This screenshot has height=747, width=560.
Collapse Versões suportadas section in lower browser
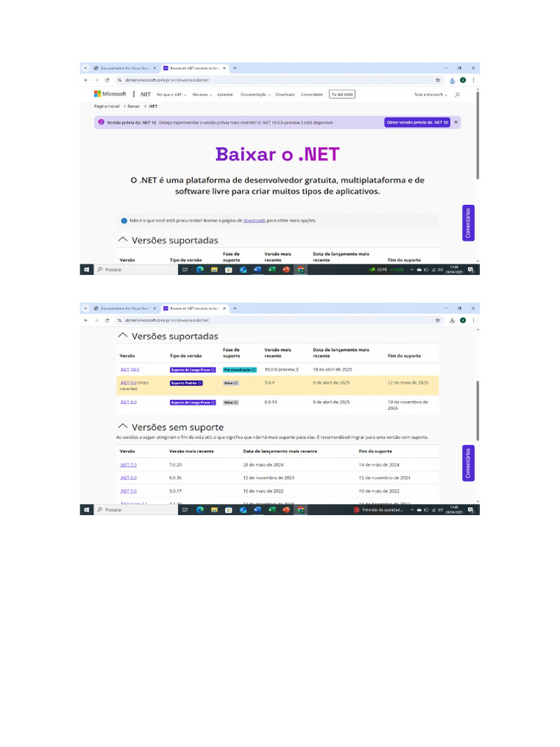click(x=122, y=336)
